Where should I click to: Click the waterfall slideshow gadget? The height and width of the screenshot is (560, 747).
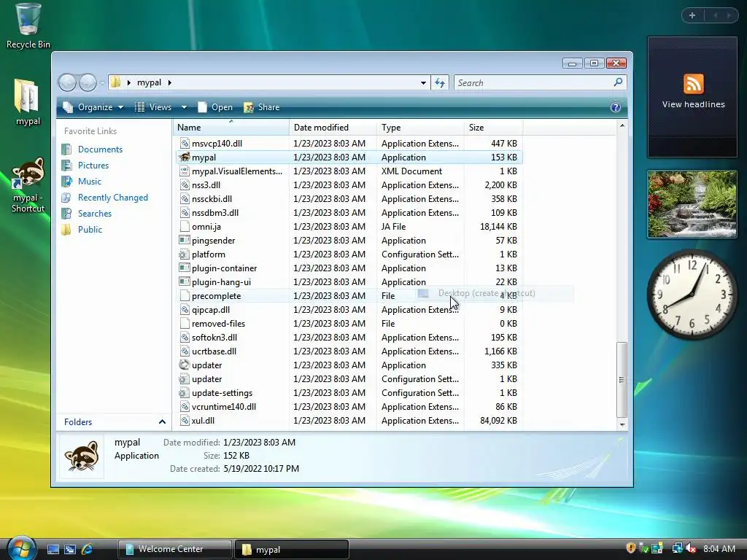pyautogui.click(x=692, y=204)
